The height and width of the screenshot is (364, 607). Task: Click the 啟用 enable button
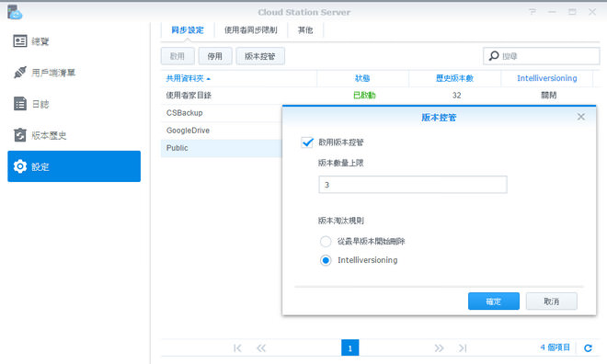178,56
